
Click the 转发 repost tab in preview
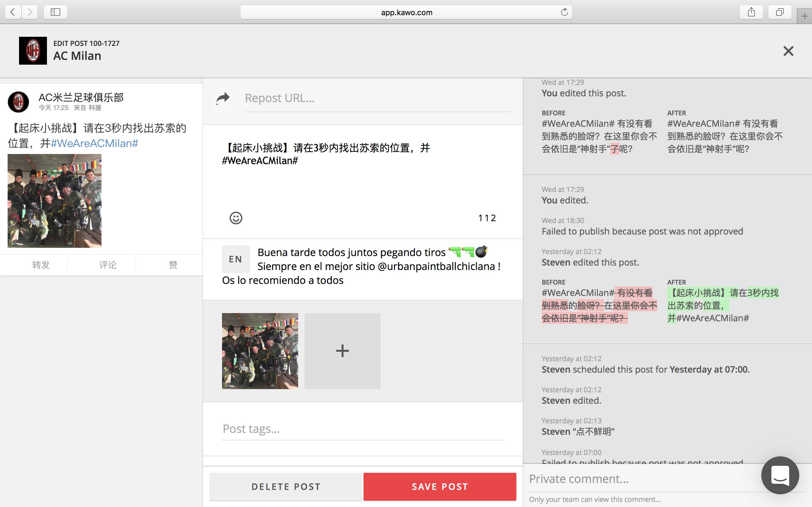[41, 265]
